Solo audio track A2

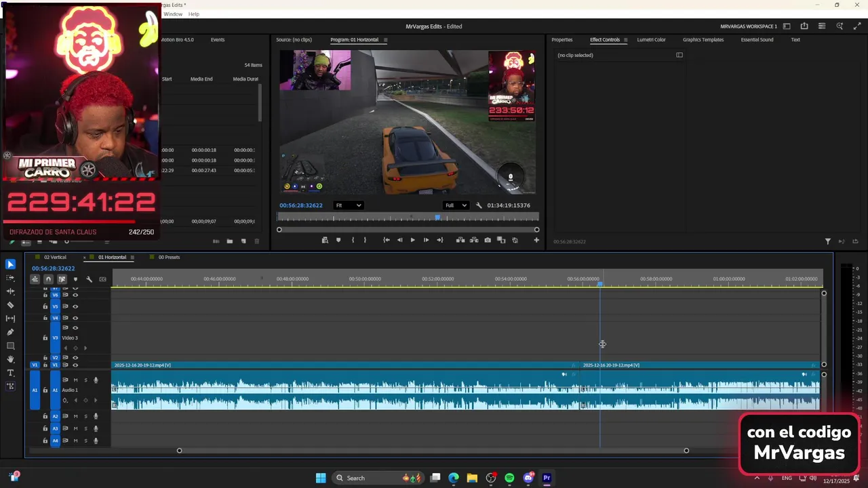pos(85,416)
